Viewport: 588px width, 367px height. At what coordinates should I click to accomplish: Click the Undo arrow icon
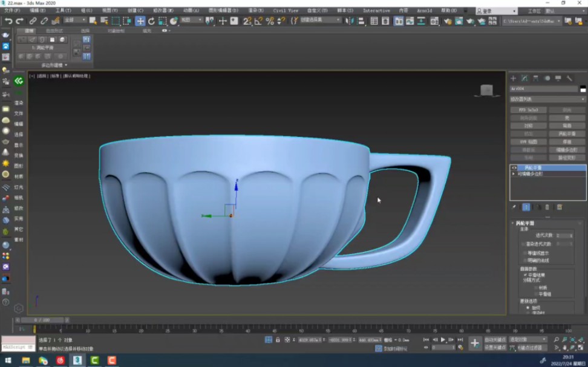(x=8, y=21)
